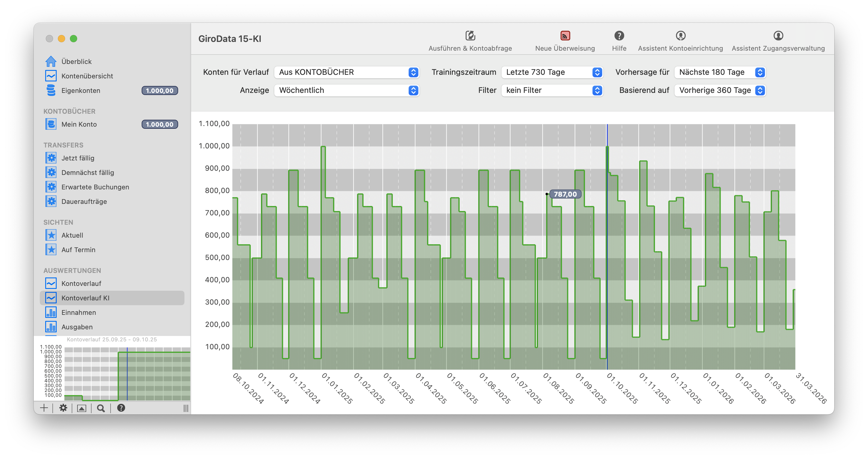Change the Vorhersage für selection
Screen dimensions: 868x459
(720, 72)
